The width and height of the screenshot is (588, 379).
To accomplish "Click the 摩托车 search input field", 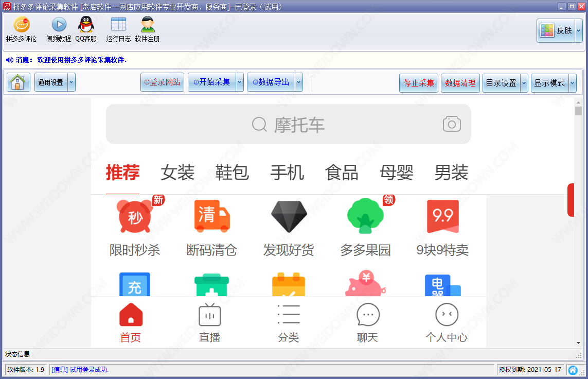I will (x=289, y=124).
